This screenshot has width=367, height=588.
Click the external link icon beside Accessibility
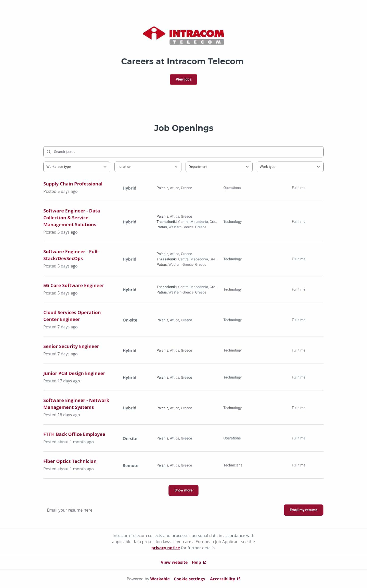[x=239, y=579]
